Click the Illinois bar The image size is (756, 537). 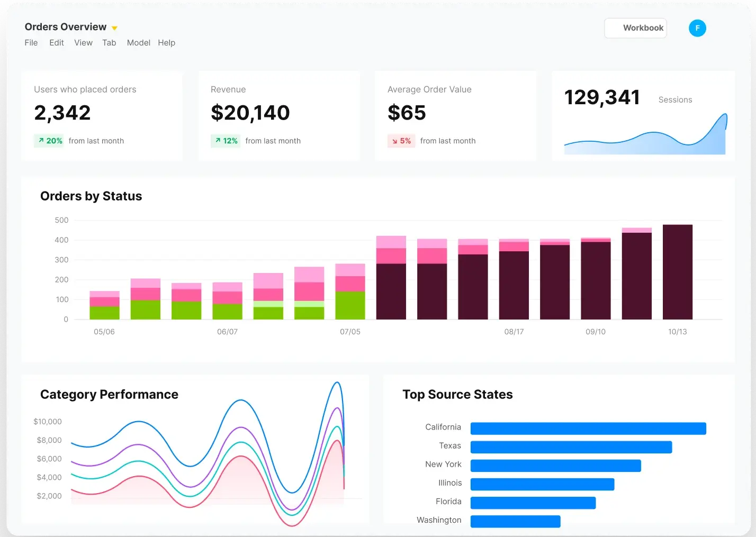tap(542, 484)
